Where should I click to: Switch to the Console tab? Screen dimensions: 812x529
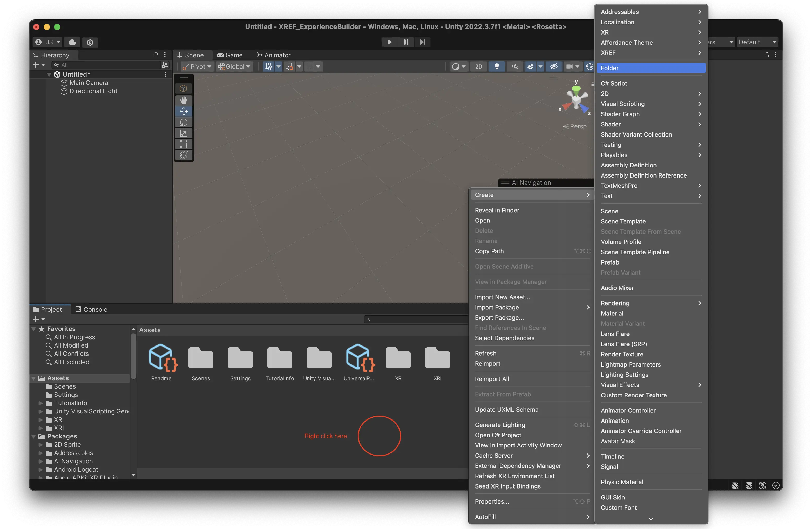[x=91, y=309]
